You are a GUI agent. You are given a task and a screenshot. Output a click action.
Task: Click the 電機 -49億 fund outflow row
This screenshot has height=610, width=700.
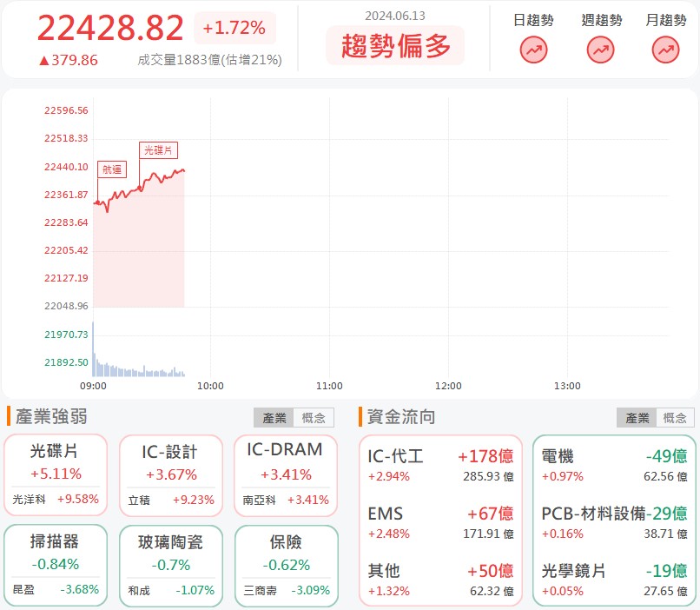pos(614,465)
